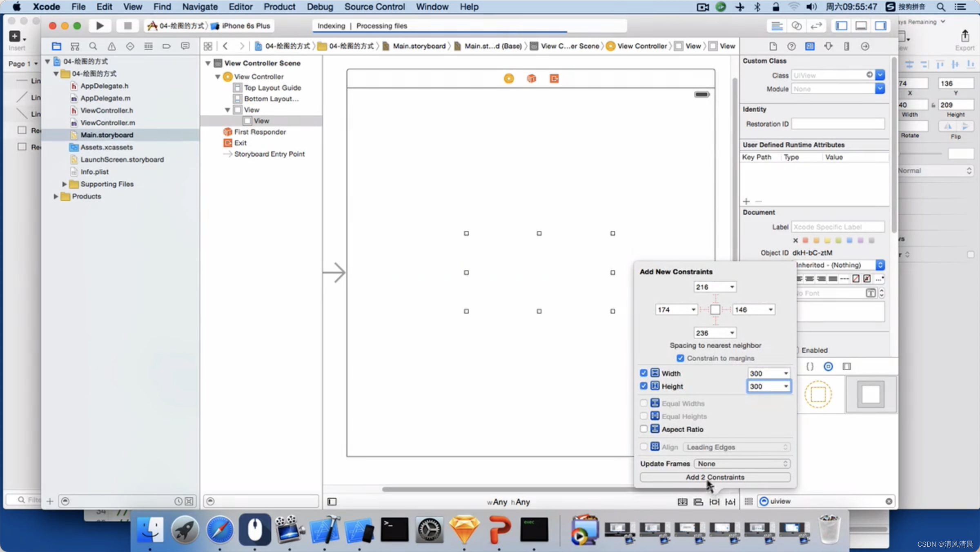Click Add 2 Constraints button

click(x=715, y=476)
